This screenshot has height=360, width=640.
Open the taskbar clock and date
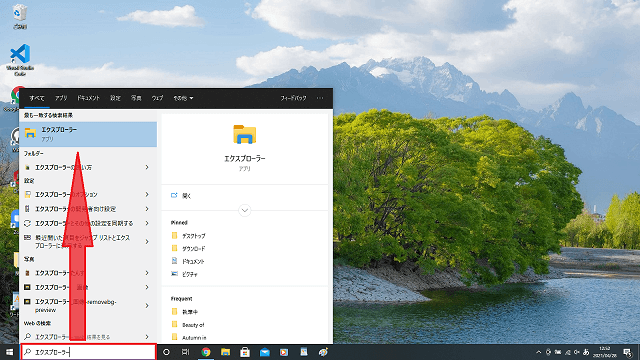[605, 352]
